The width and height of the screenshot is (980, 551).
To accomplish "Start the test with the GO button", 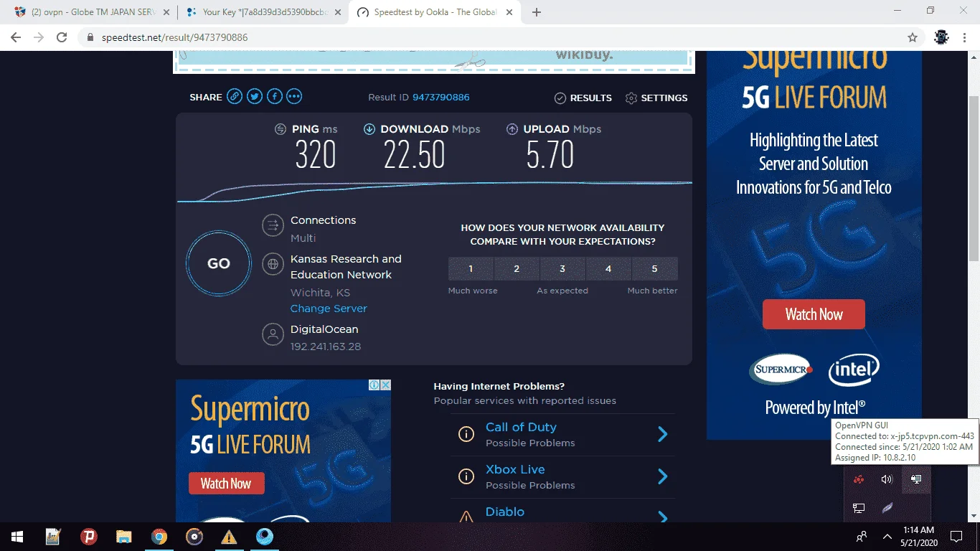I will (x=219, y=263).
